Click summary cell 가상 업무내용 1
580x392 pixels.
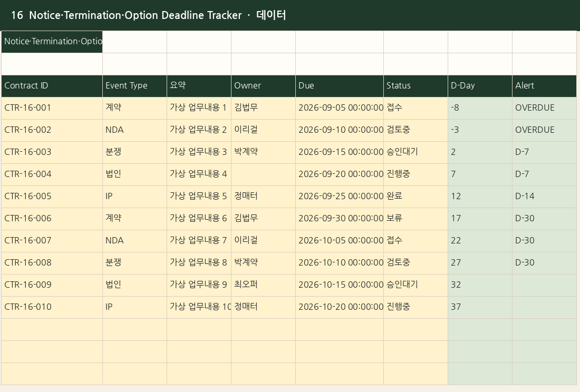click(199, 108)
